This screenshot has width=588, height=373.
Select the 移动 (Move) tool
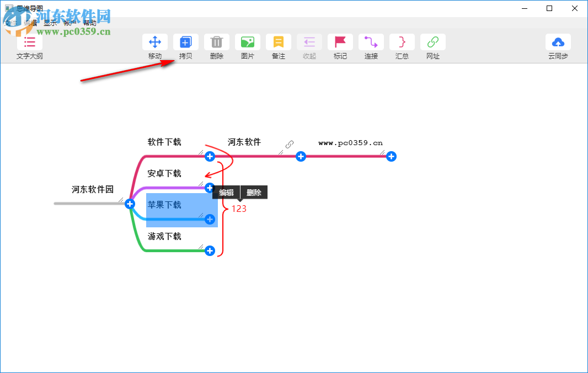pos(155,42)
